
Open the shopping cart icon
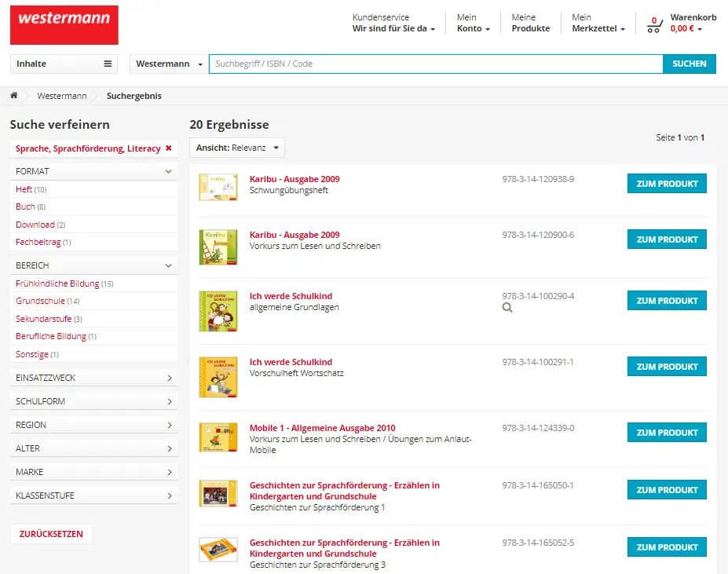pos(654,24)
